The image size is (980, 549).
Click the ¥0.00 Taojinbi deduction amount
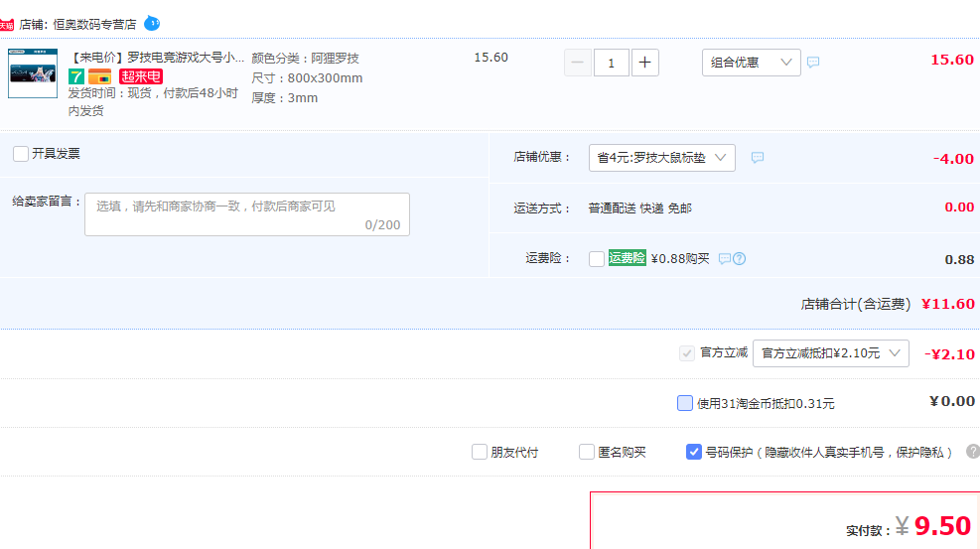952,402
